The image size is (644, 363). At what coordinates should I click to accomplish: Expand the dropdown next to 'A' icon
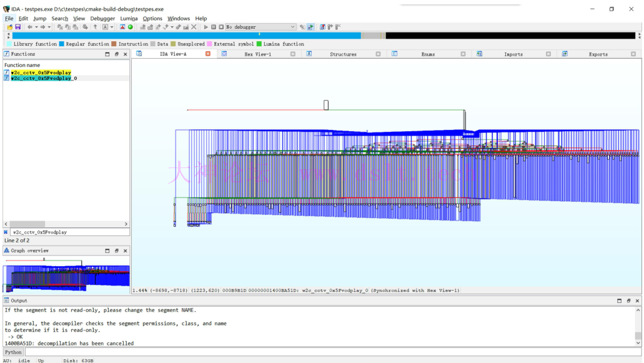112,27
